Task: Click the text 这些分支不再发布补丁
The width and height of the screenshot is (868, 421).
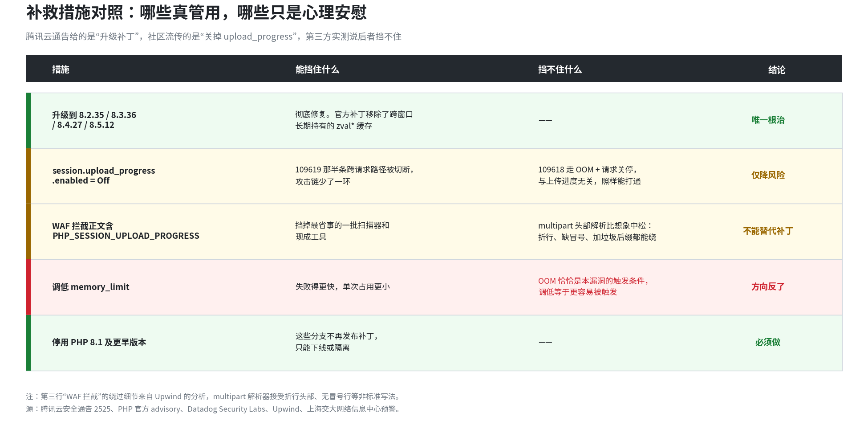Action: [x=337, y=336]
